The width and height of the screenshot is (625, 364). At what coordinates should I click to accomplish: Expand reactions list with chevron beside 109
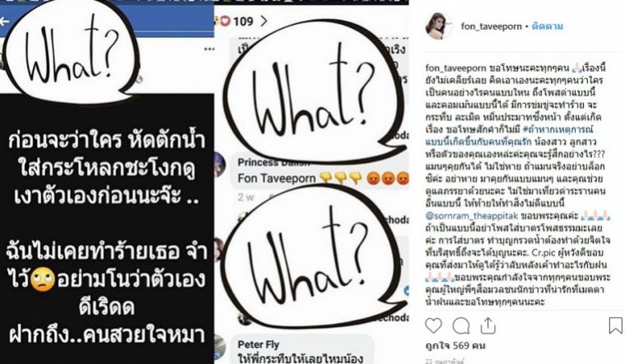click(264, 21)
